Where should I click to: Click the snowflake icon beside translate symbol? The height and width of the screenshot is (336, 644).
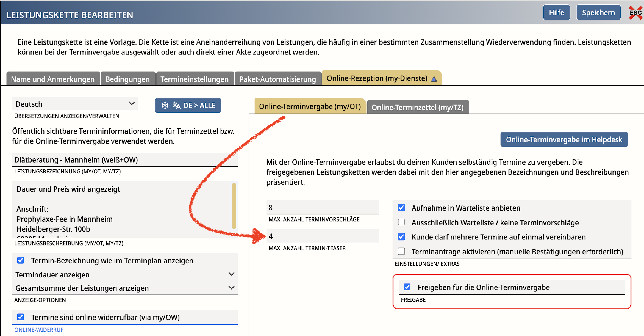165,105
